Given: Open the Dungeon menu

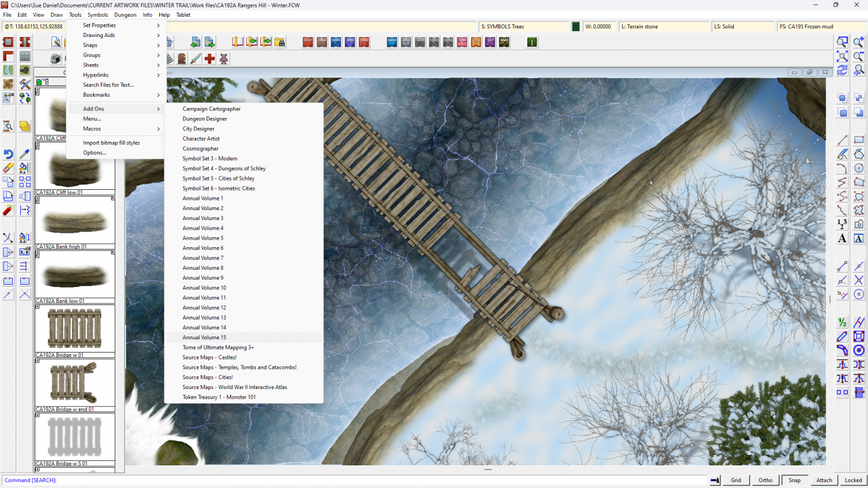Looking at the screenshot, I should [x=126, y=15].
